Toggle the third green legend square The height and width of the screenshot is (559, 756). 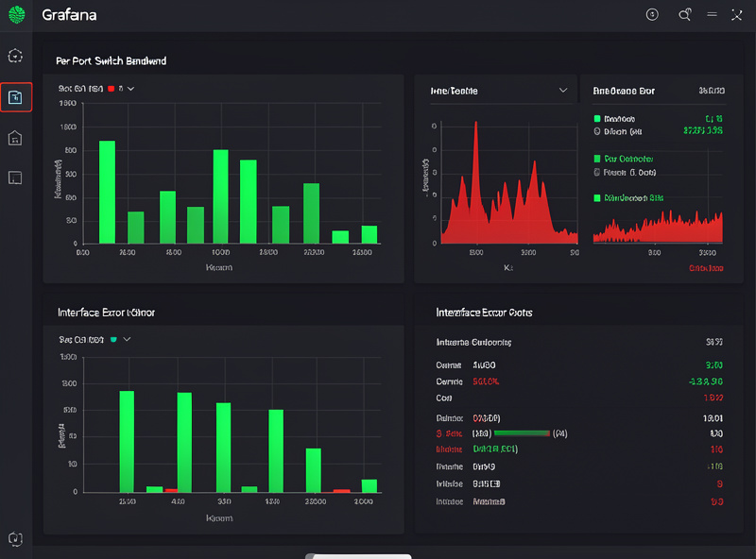click(x=597, y=198)
